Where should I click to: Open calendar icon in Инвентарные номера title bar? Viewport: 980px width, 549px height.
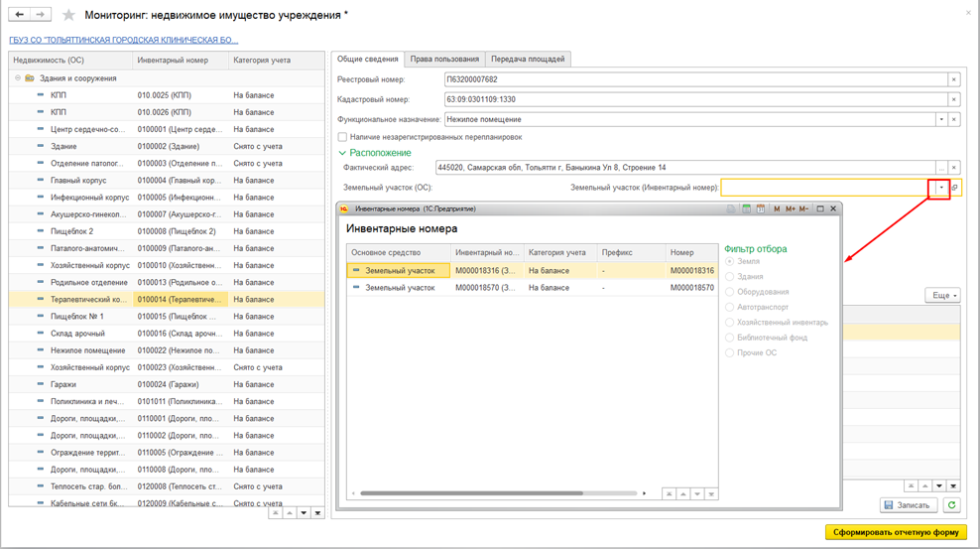(x=761, y=208)
